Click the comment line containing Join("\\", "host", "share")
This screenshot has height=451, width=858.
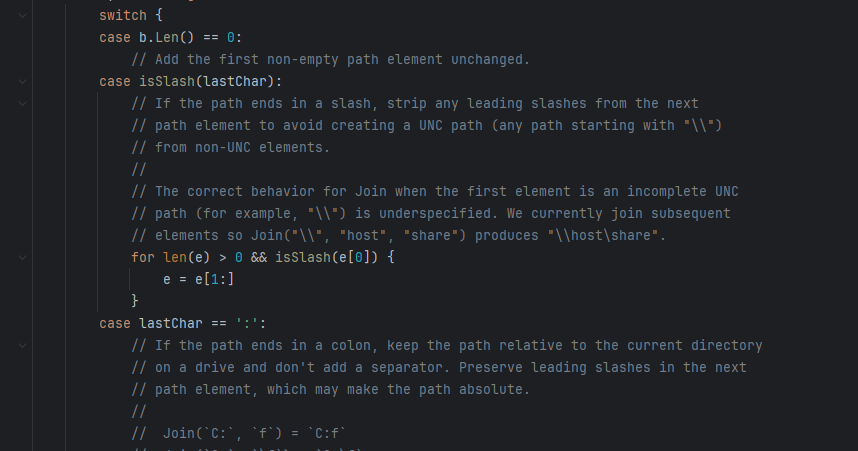398,235
